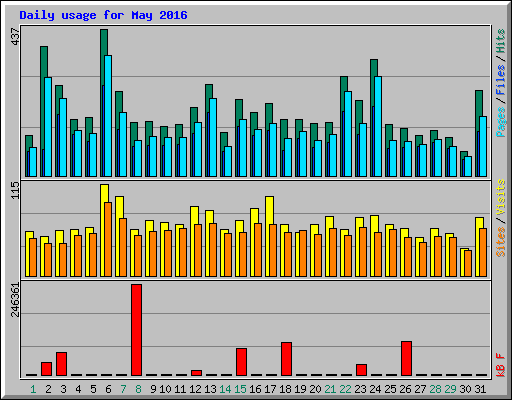Click the red KB bar for day 3
Viewport: 512px width, 400px height.
click(x=61, y=364)
